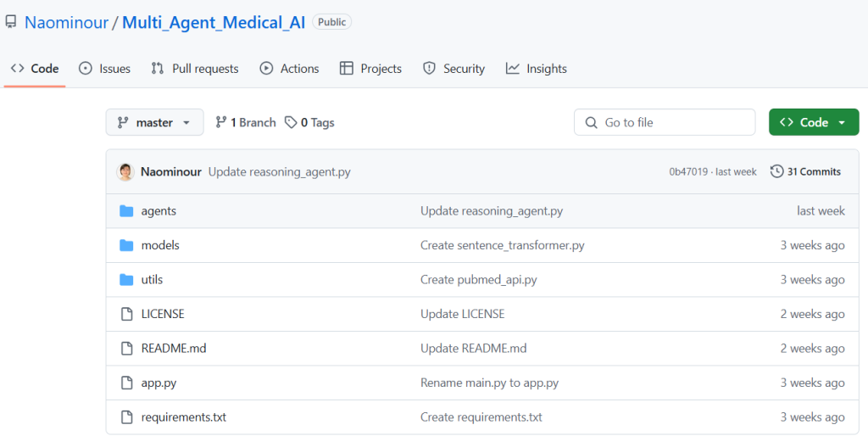This screenshot has width=868, height=436.
Task: Open the app.py file link
Action: pyautogui.click(x=159, y=383)
